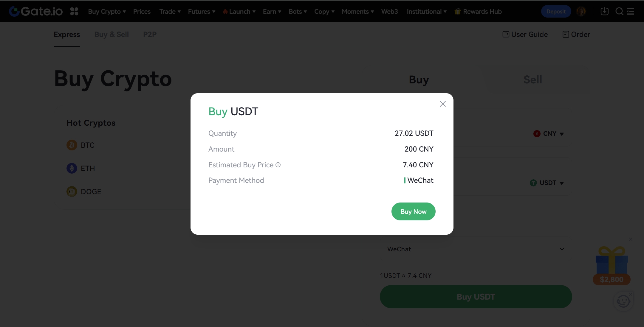
Task: Click the Gate.io logo
Action: pyautogui.click(x=36, y=11)
